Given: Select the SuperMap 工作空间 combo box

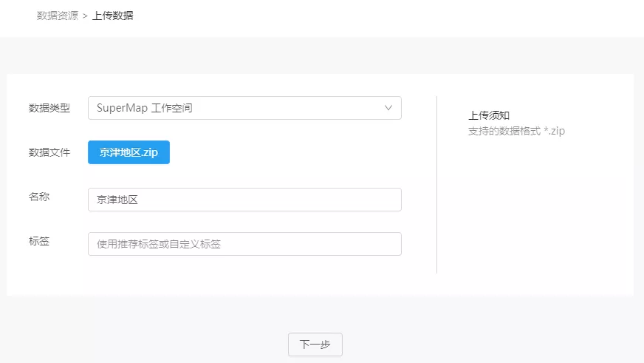Looking at the screenshot, I should pyautogui.click(x=244, y=108).
